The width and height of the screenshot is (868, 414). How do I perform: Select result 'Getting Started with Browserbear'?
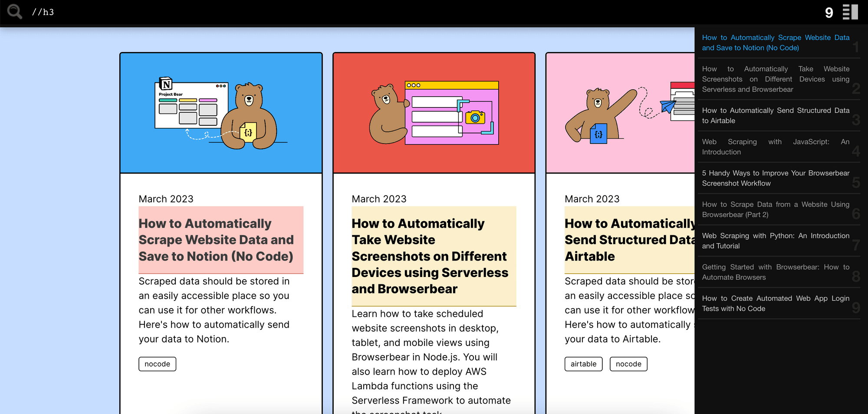tap(776, 272)
